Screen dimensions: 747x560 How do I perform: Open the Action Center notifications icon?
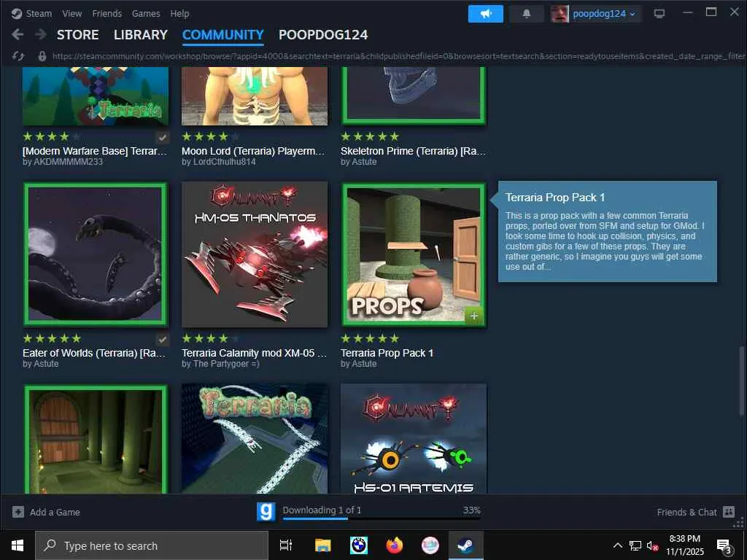pos(724,546)
